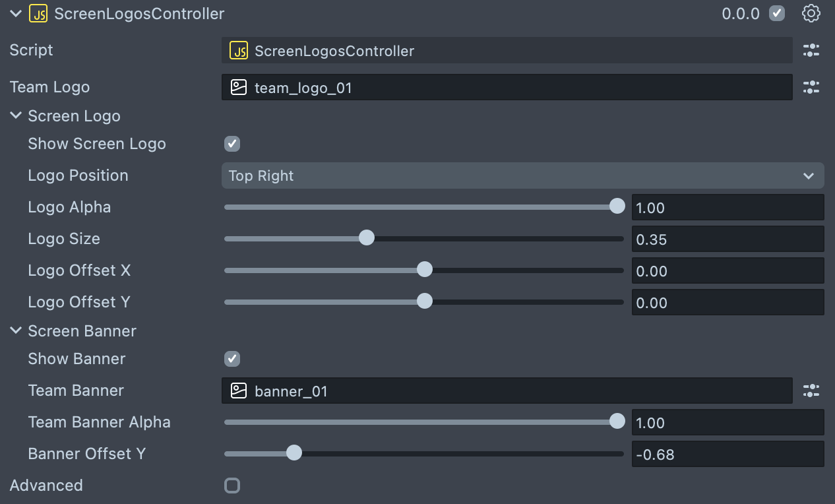Open the Logo Position dropdown
Image resolution: width=835 pixels, height=504 pixels.
point(522,175)
